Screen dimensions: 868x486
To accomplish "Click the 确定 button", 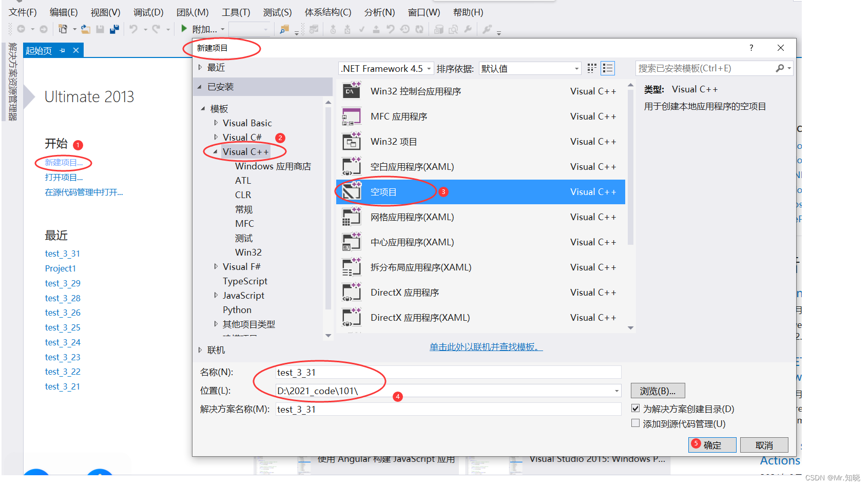I will (712, 445).
